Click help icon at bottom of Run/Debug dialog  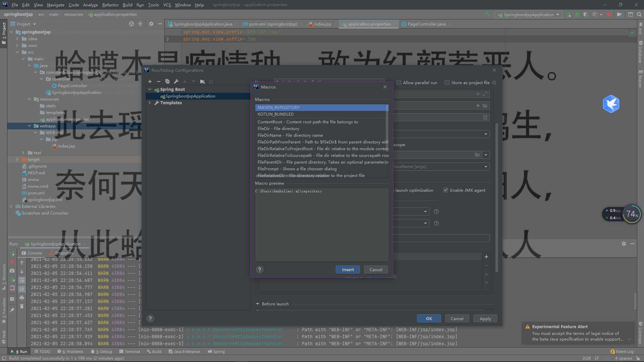point(150,318)
